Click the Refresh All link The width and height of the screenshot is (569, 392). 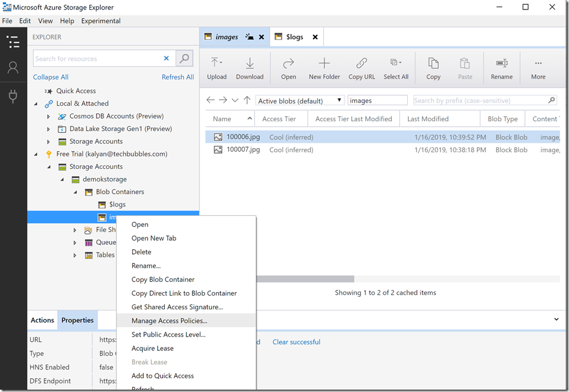(x=178, y=77)
